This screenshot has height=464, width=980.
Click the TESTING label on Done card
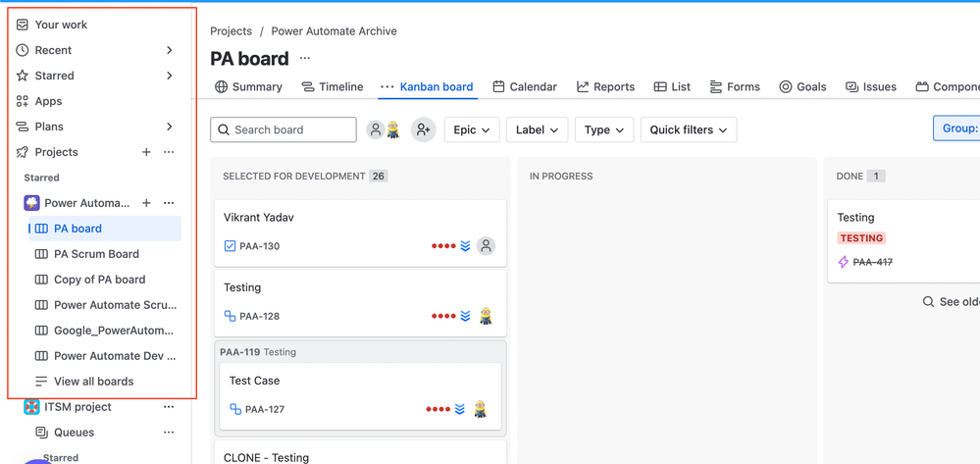(x=861, y=238)
